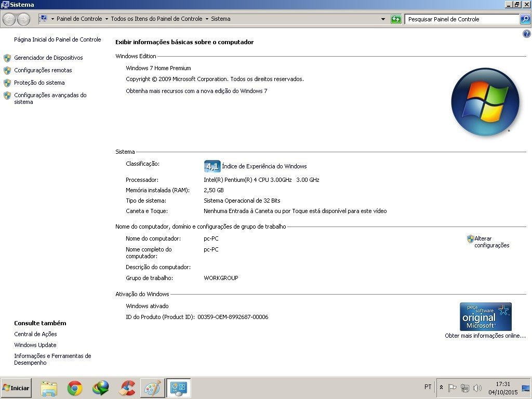Click shield icon beside Proteção do sistema

(x=7, y=83)
